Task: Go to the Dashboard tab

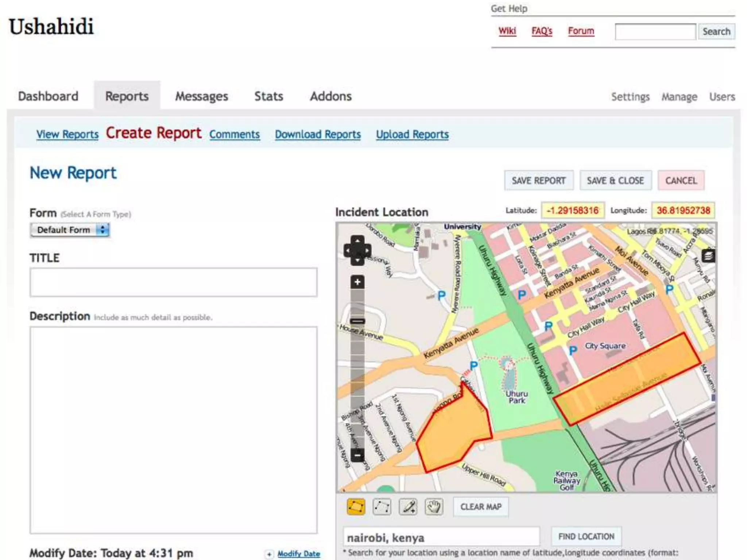Action: pyautogui.click(x=48, y=96)
